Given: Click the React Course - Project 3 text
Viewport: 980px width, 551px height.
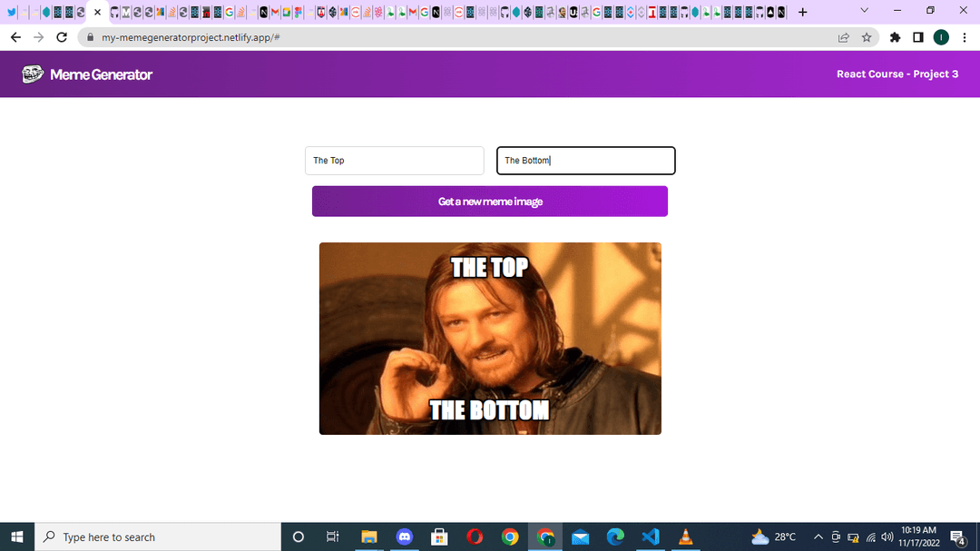Looking at the screenshot, I should click(x=897, y=74).
